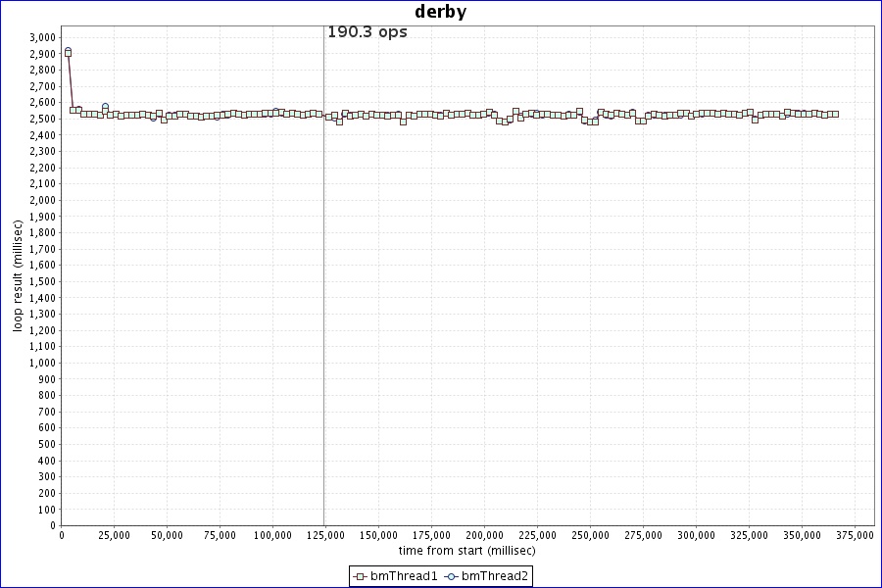Click the 1,000 tick on the y-axis
This screenshot has height=588, width=882.
[42, 363]
